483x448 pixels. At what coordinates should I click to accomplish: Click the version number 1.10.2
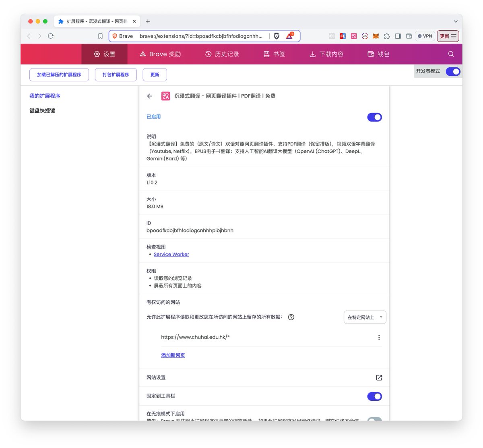152,183
